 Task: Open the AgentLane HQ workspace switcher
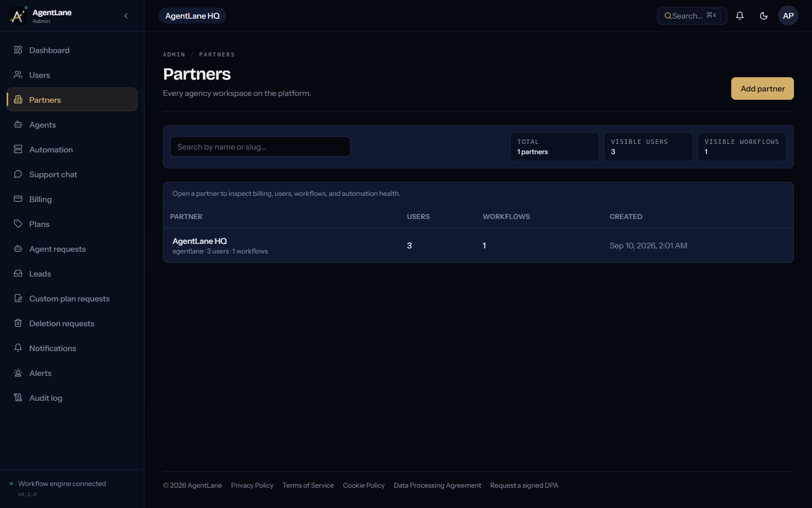click(x=192, y=16)
